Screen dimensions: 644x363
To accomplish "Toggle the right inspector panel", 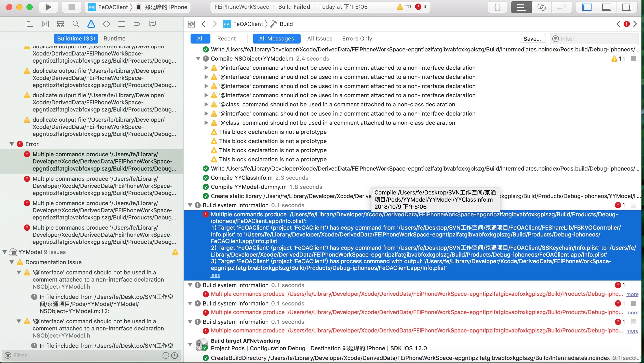I will tap(626, 7).
